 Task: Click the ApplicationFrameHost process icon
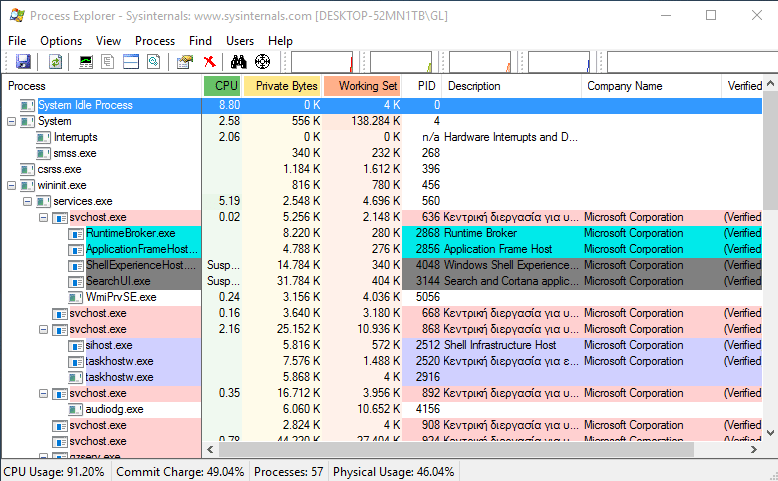coord(76,249)
